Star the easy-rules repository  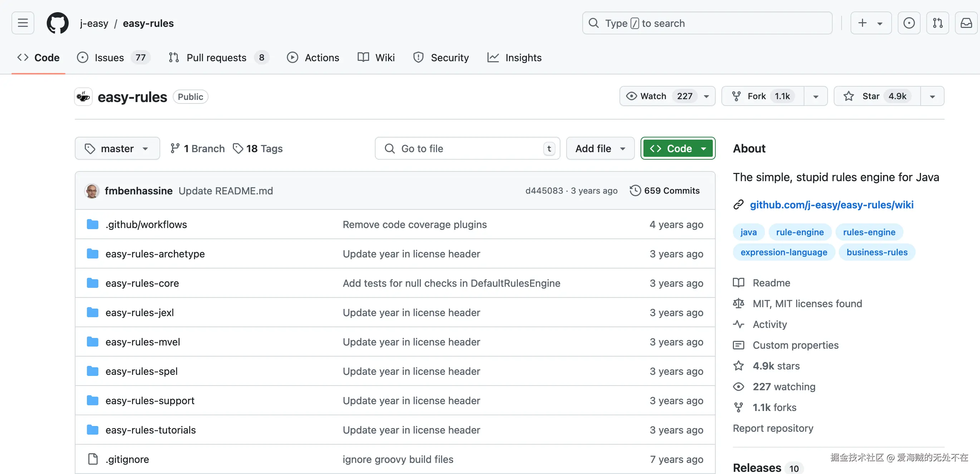tap(871, 96)
